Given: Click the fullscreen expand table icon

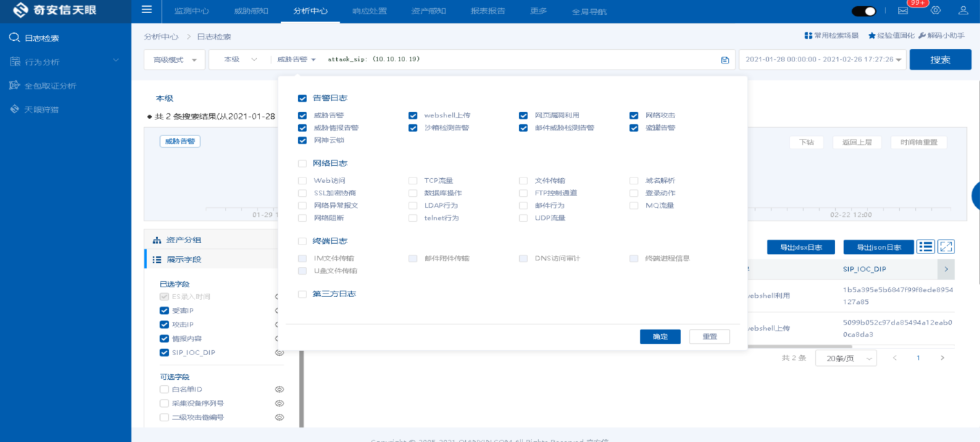Looking at the screenshot, I should (x=946, y=247).
